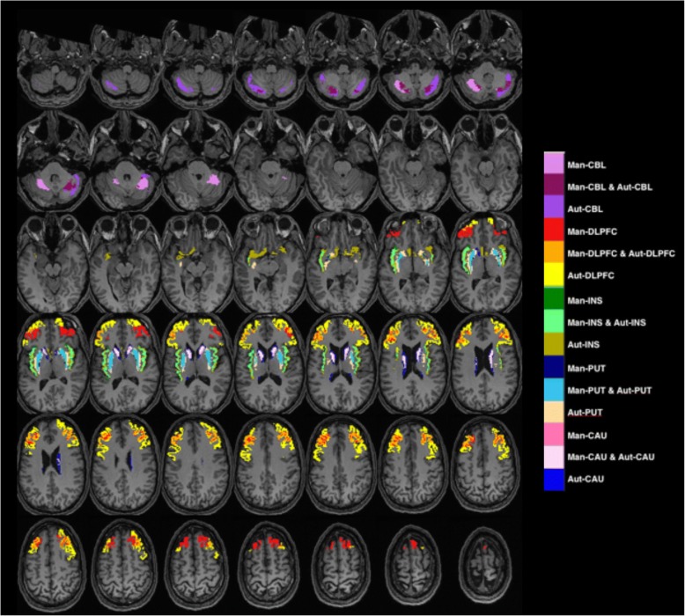Select orange Man-DLPFC & Aut-DLPFC swatch
This screenshot has height=616, width=685.
pyautogui.click(x=554, y=252)
